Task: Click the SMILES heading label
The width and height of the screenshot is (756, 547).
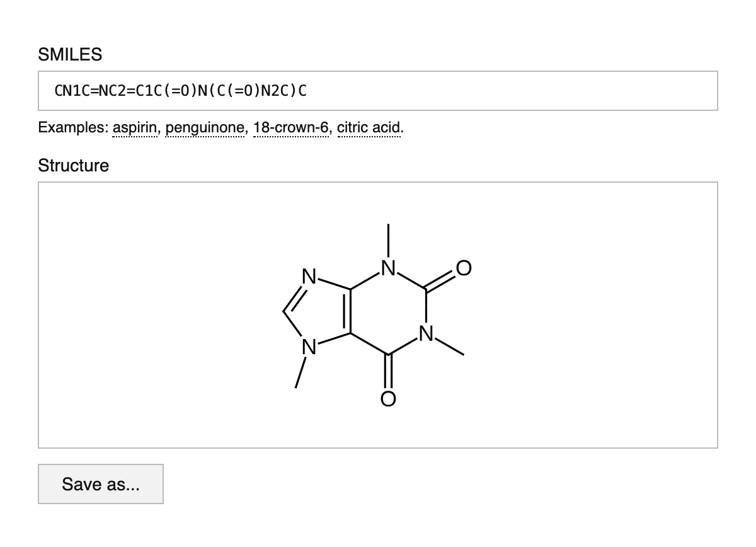Action: pos(70,55)
